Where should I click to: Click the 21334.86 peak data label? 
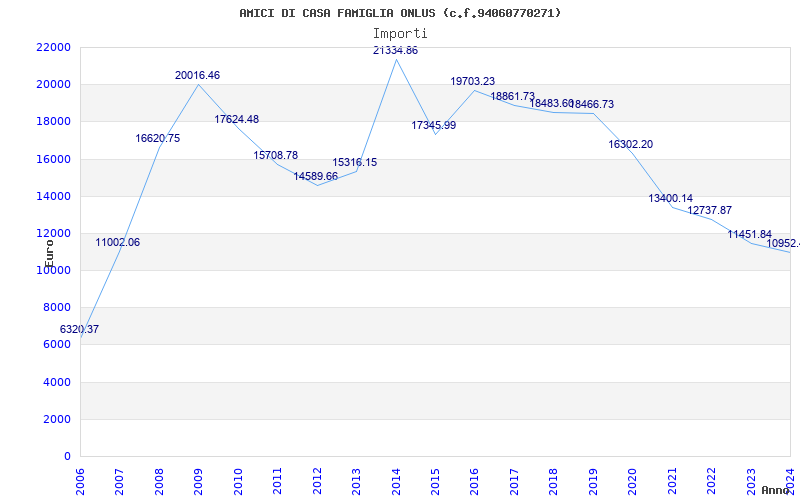[395, 51]
